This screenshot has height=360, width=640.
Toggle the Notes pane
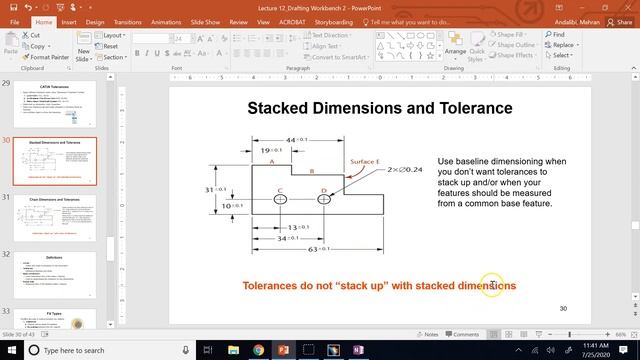coord(428,334)
